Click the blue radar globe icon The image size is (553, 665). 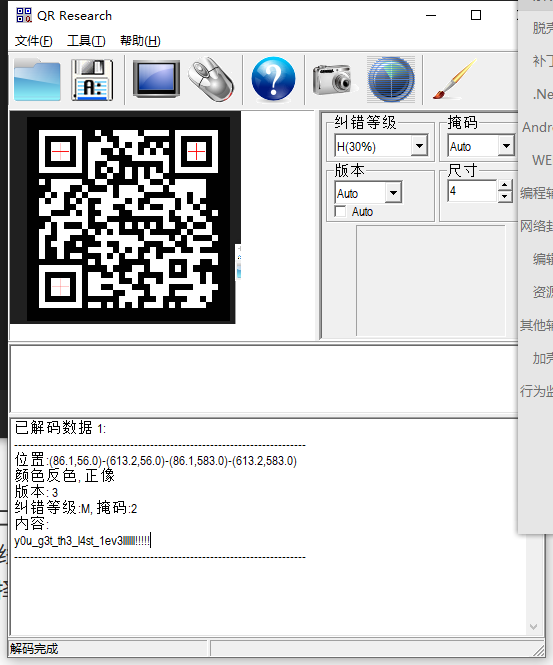pyautogui.click(x=391, y=80)
